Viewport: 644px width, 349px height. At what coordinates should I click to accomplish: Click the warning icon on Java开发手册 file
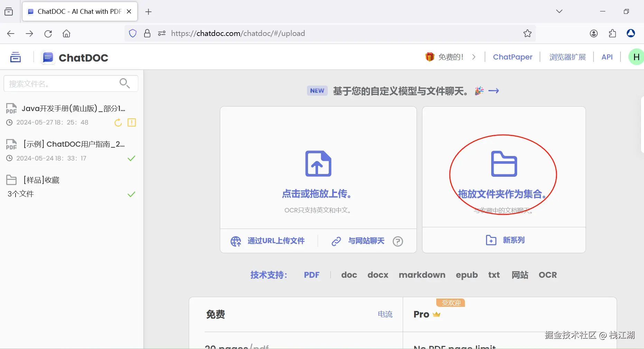pos(132,122)
